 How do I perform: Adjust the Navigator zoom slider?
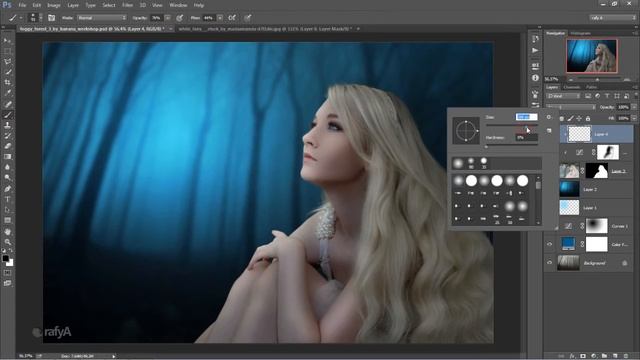[x=597, y=79]
